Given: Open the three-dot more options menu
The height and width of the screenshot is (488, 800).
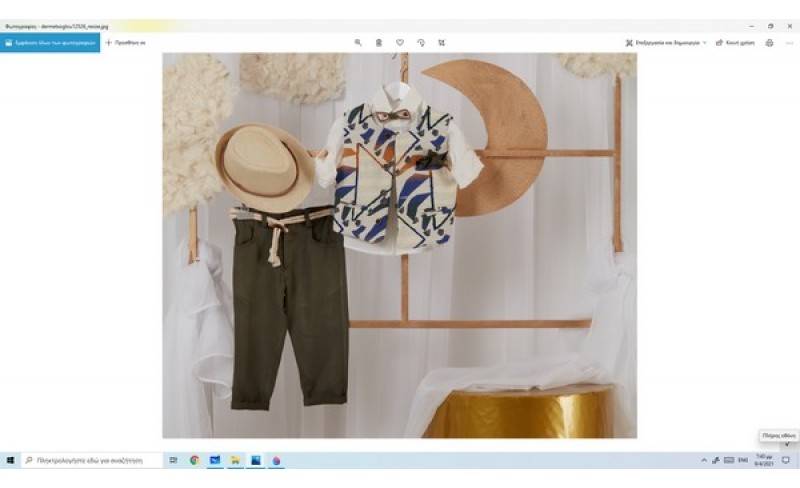Looking at the screenshot, I should pos(789,43).
